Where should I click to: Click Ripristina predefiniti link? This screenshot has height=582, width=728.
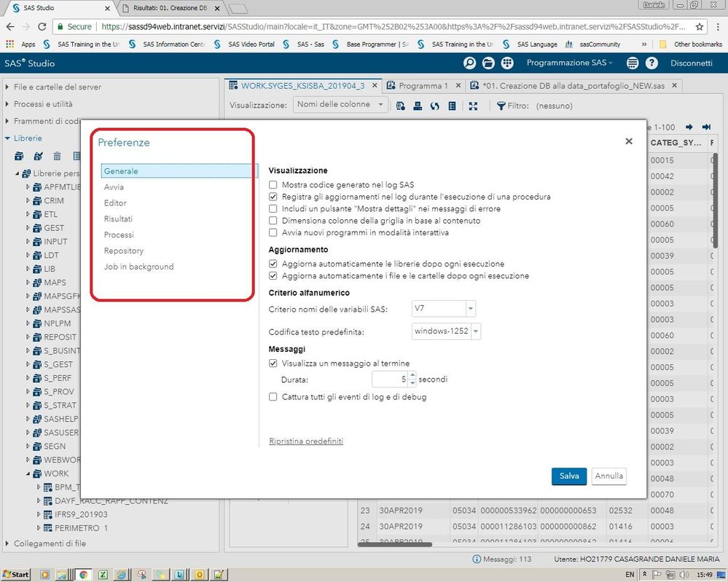click(x=306, y=441)
